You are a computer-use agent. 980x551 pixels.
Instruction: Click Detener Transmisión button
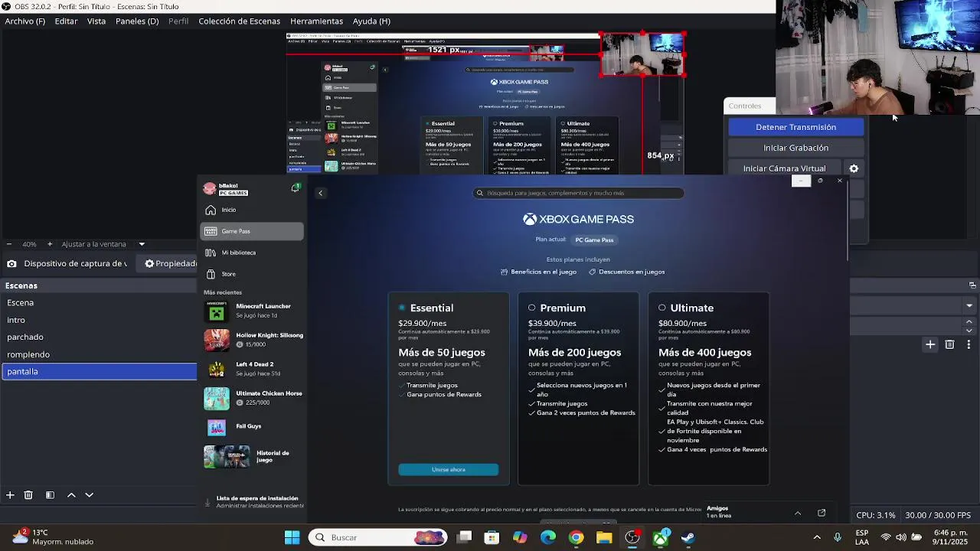pos(795,127)
